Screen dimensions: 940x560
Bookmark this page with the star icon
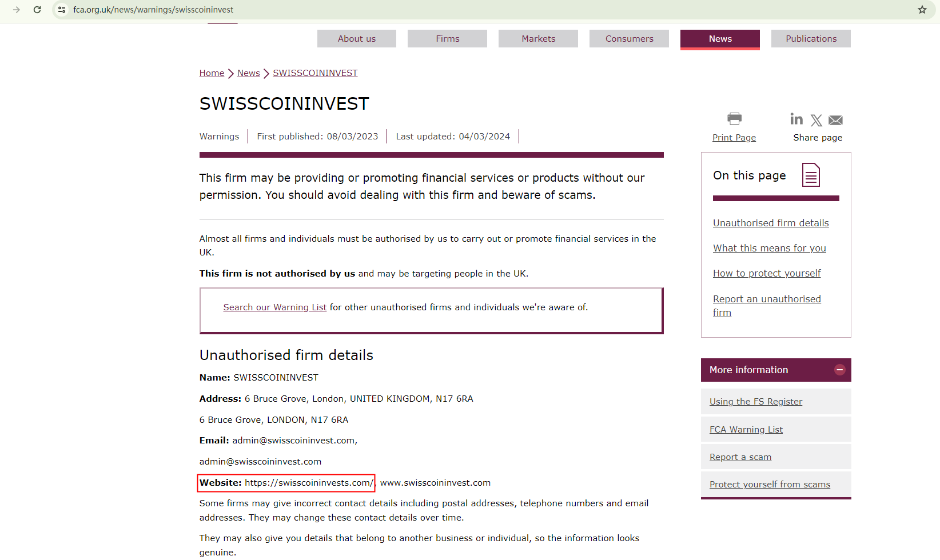coord(922,10)
